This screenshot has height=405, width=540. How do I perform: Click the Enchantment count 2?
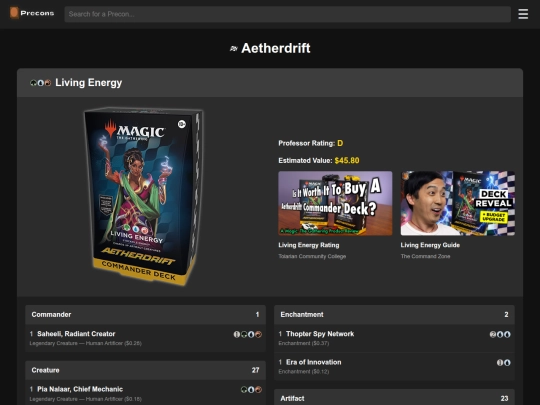pos(506,314)
